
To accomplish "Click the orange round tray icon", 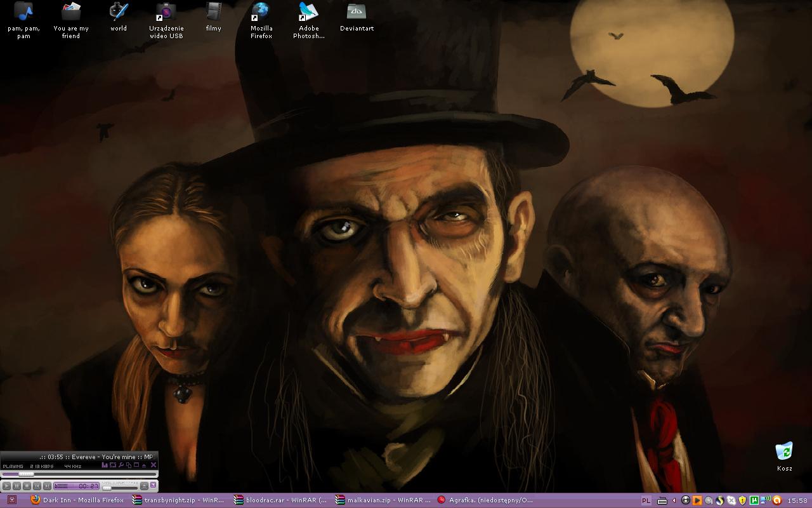I will pyautogui.click(x=777, y=500).
